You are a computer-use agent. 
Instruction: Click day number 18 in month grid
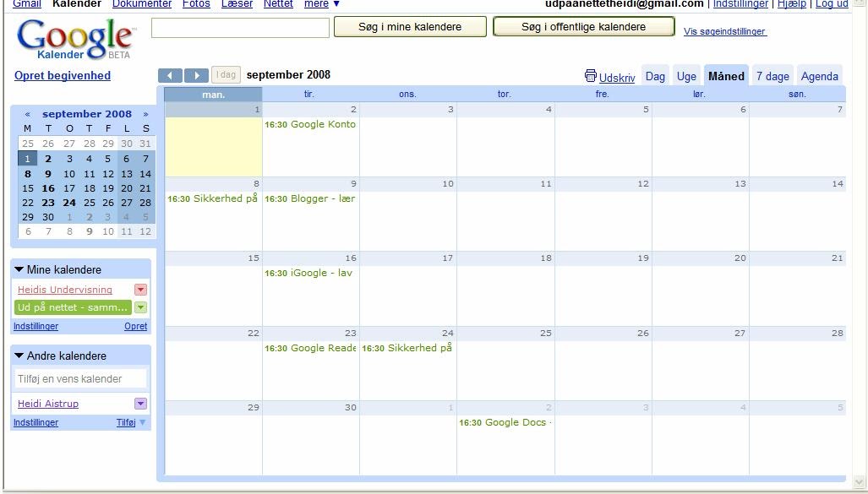546,258
